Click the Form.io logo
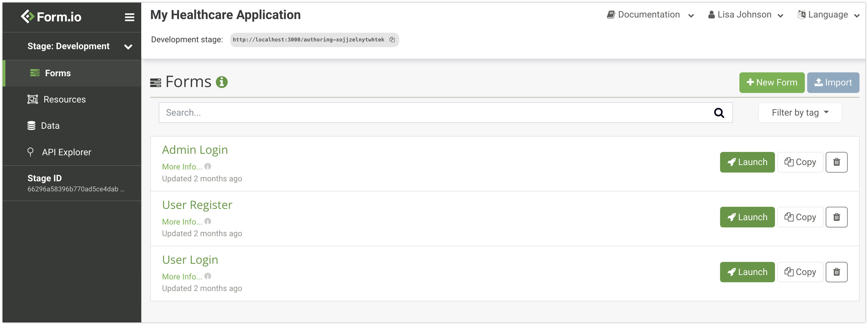The width and height of the screenshot is (868, 325). (51, 17)
